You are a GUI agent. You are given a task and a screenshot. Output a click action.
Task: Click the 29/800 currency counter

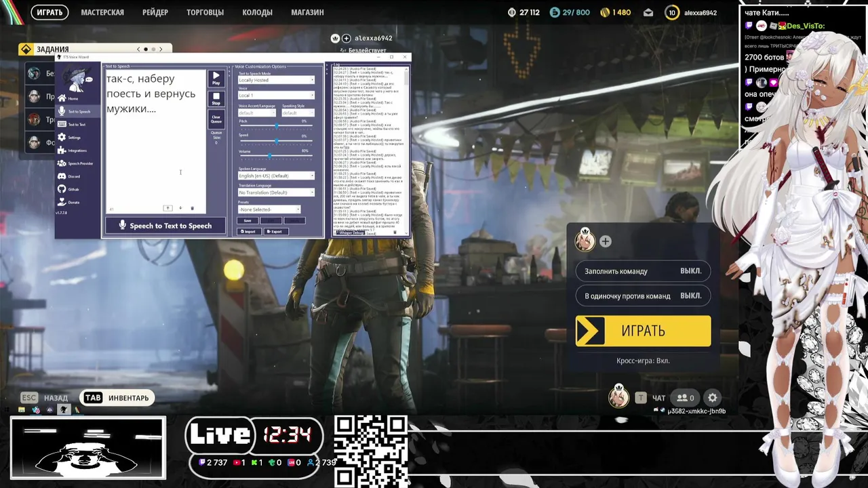(570, 12)
